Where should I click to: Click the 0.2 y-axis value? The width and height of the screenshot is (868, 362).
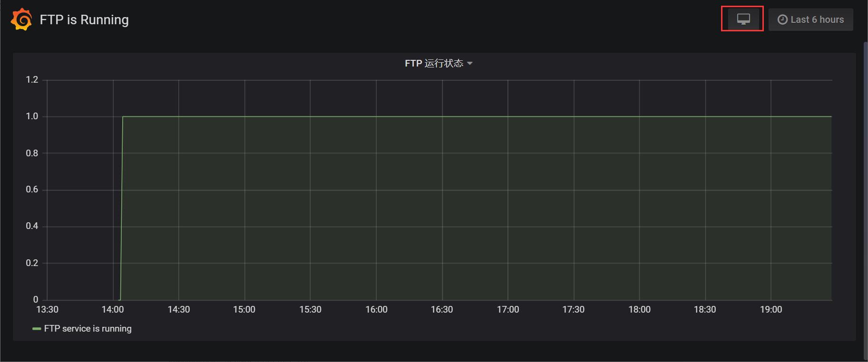32,263
